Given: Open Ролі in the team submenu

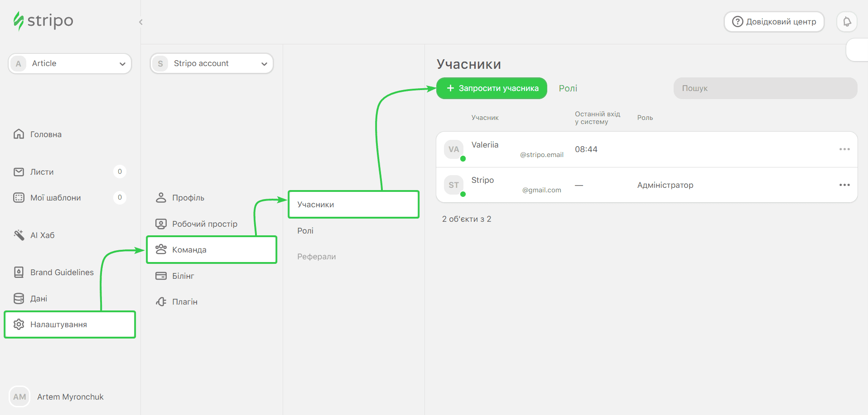Looking at the screenshot, I should [305, 231].
